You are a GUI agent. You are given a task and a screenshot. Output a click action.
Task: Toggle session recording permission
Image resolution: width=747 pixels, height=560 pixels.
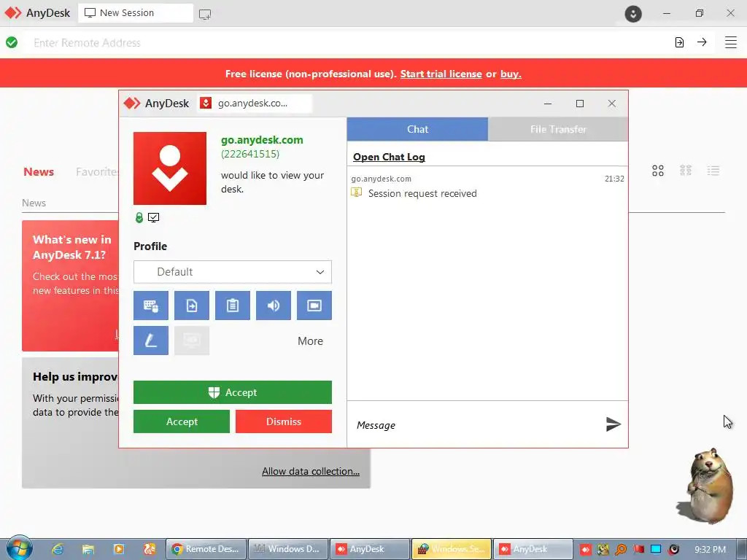(314, 306)
